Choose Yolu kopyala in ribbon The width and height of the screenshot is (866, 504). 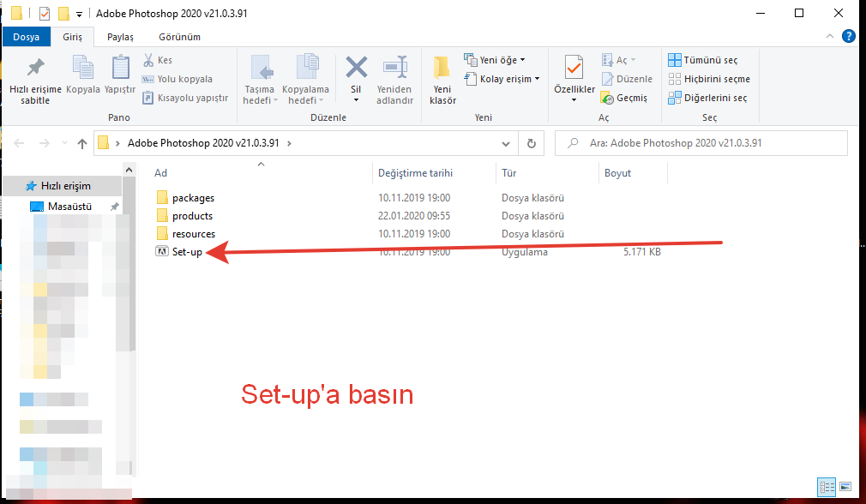click(177, 79)
